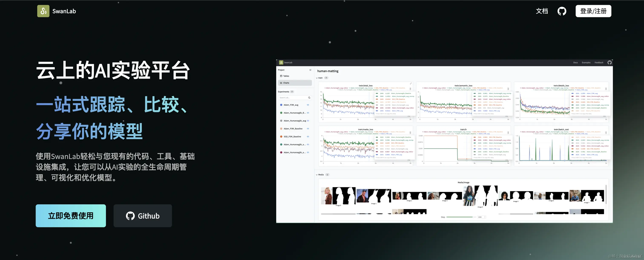Click GitHub icon in dashboard header
This screenshot has height=260, width=644.
609,63
